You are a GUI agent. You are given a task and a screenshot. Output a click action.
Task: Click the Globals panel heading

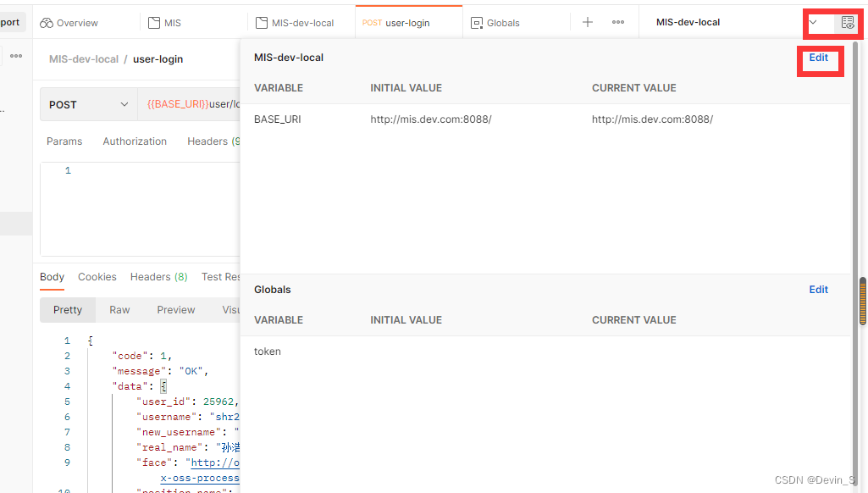coord(273,290)
